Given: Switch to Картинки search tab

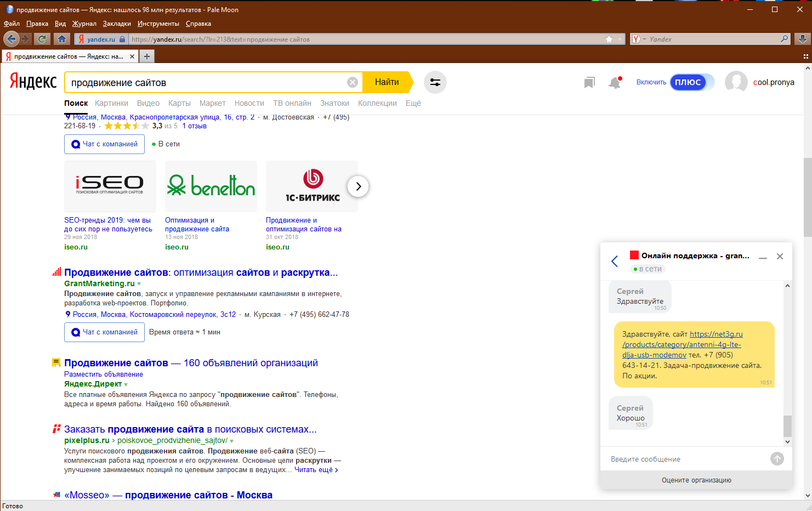Looking at the screenshot, I should (111, 103).
